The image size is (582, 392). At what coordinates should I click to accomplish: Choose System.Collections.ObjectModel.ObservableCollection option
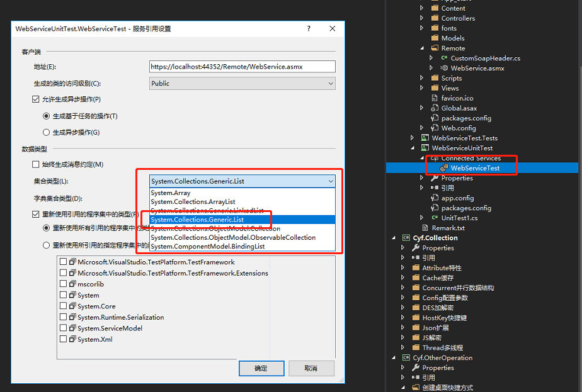(243, 237)
